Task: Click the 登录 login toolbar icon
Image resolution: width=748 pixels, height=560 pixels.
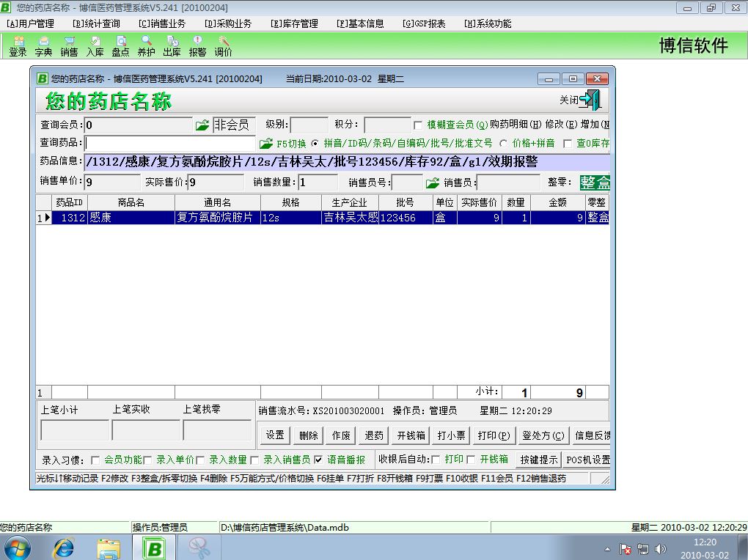Action: click(18, 46)
